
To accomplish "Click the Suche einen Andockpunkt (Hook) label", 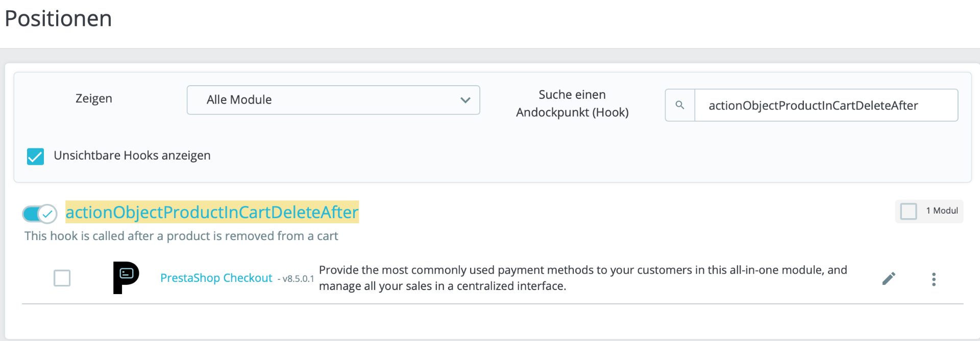I will pos(572,103).
